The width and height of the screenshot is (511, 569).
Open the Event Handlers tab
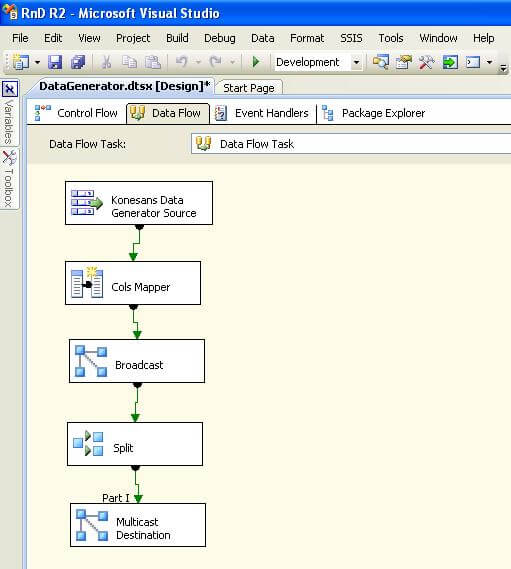point(262,113)
